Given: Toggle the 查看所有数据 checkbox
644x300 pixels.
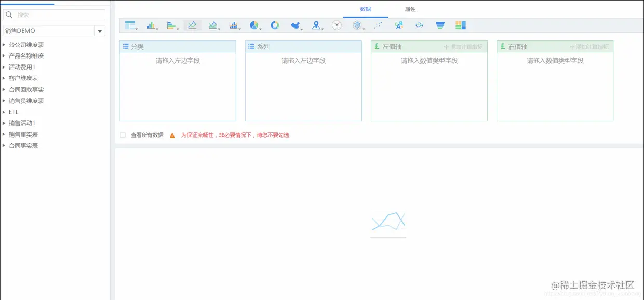Looking at the screenshot, I should click(123, 135).
